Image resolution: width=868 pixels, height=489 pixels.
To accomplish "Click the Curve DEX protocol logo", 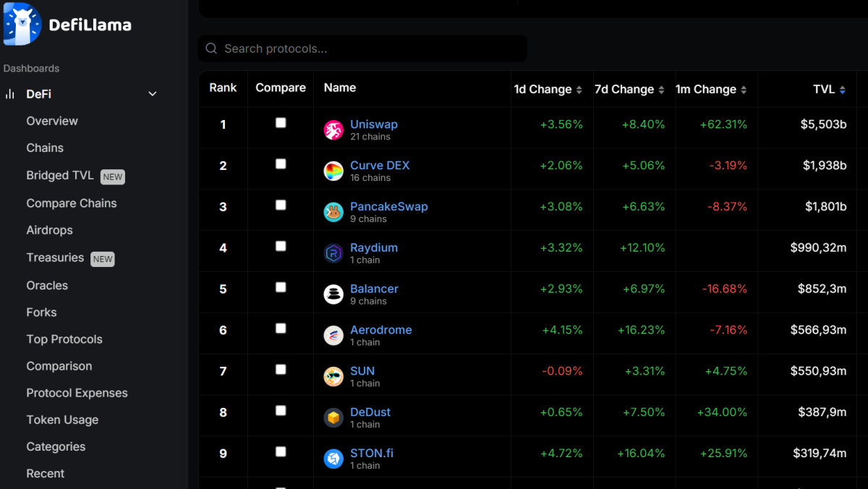I will 333,171.
